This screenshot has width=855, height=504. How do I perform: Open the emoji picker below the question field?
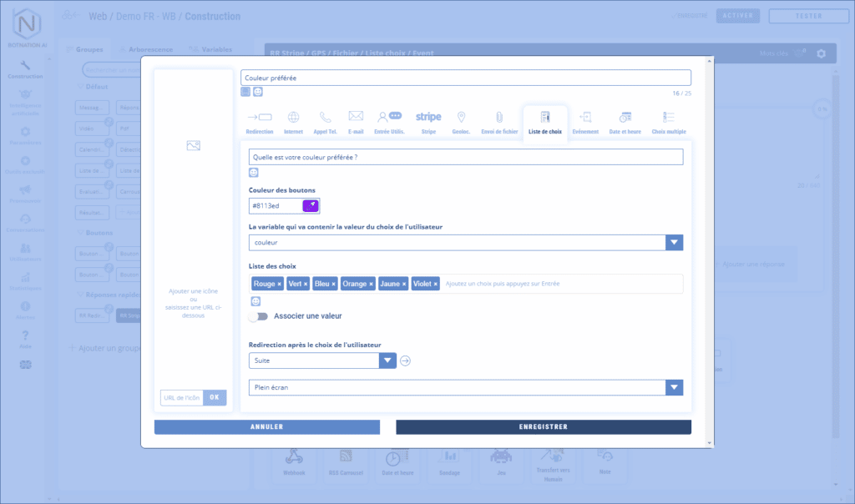pyautogui.click(x=254, y=172)
